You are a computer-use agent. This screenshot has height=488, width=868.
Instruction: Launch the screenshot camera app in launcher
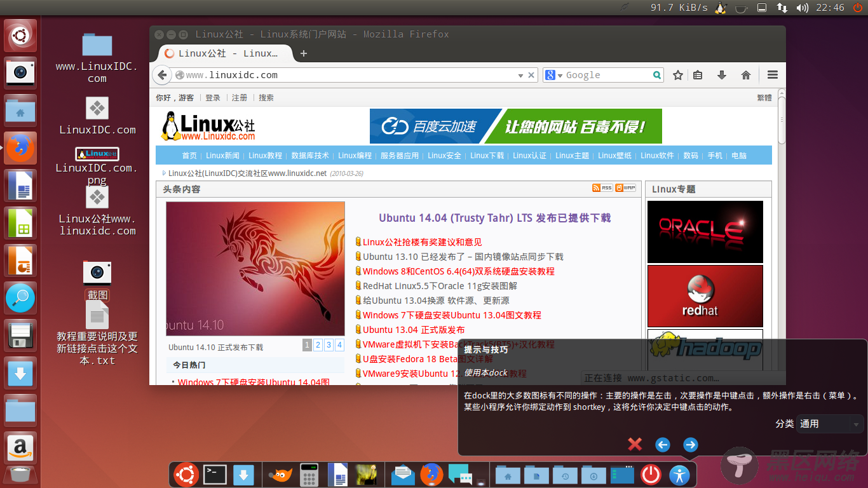point(21,72)
